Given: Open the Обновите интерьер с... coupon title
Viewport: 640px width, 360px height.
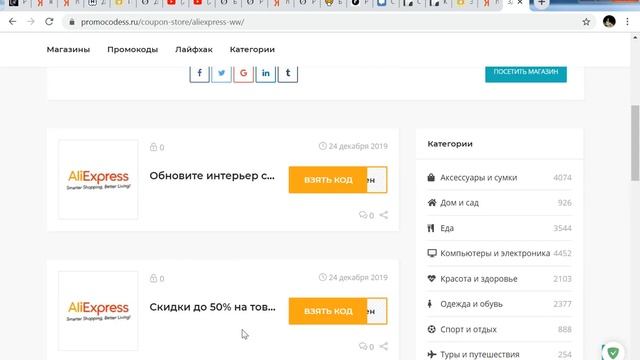Looking at the screenshot, I should [212, 176].
